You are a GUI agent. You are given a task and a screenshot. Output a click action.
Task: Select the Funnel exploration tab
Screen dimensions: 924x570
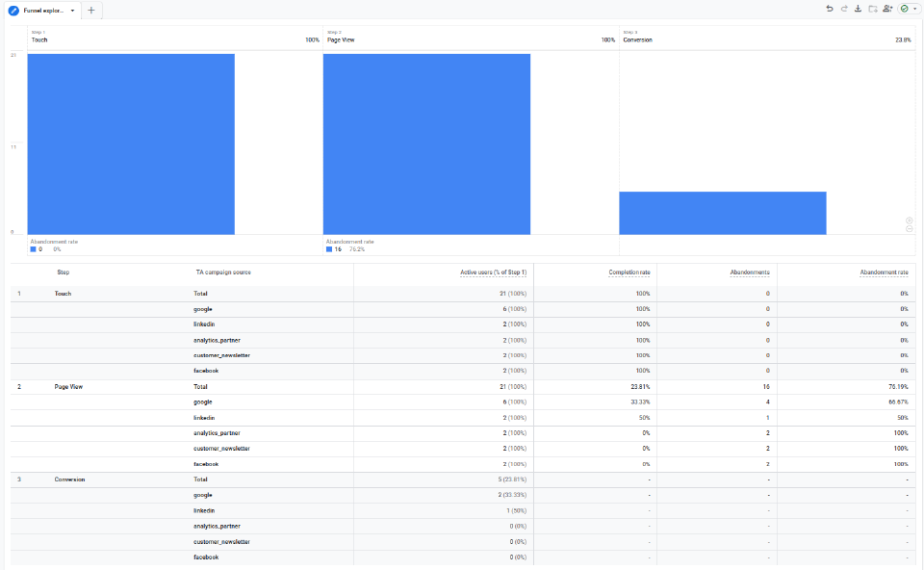coord(43,11)
